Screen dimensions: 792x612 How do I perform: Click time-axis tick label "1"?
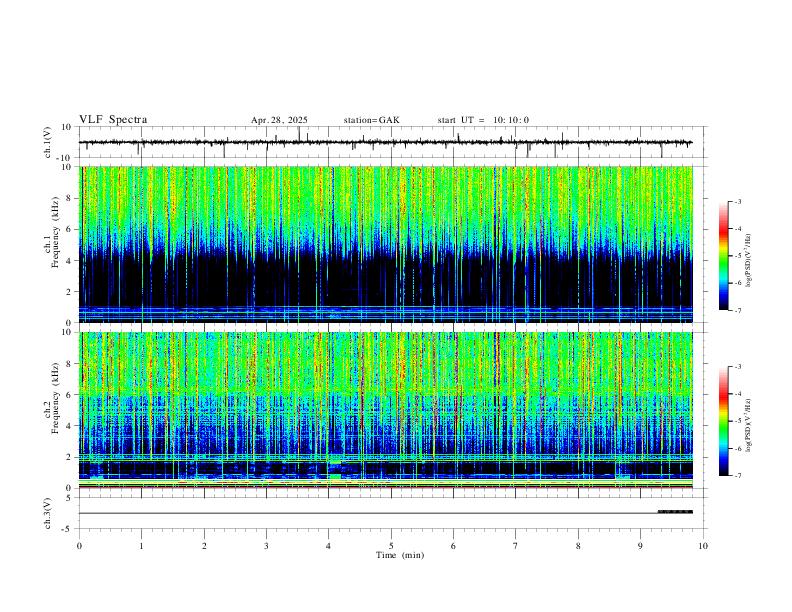[x=141, y=546]
